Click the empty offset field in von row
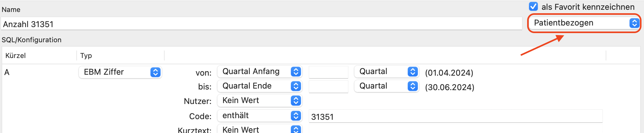The image size is (644, 133). pos(329,72)
